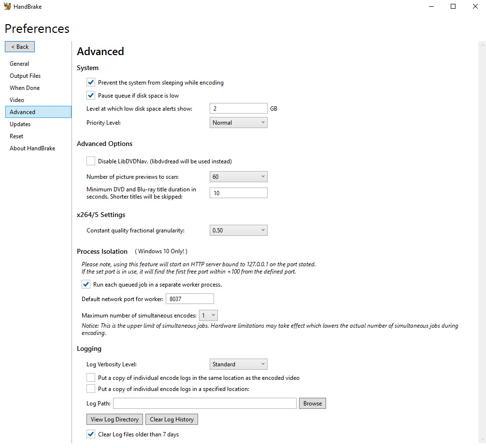Maximize the HandBrake window
The height and width of the screenshot is (448, 486).
[453, 6]
